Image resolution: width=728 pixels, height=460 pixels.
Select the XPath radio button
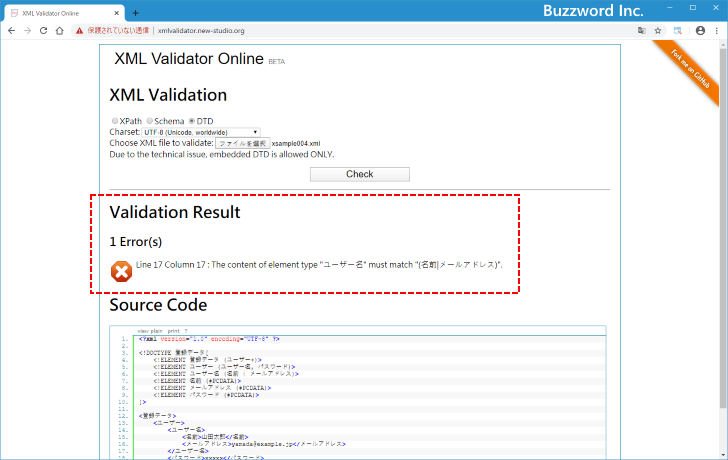(114, 121)
